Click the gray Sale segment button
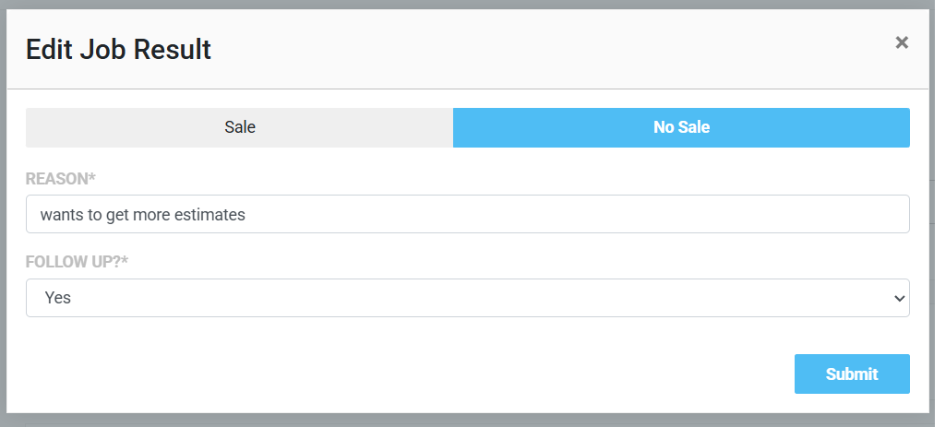This screenshot has height=427, width=936. [x=239, y=128]
